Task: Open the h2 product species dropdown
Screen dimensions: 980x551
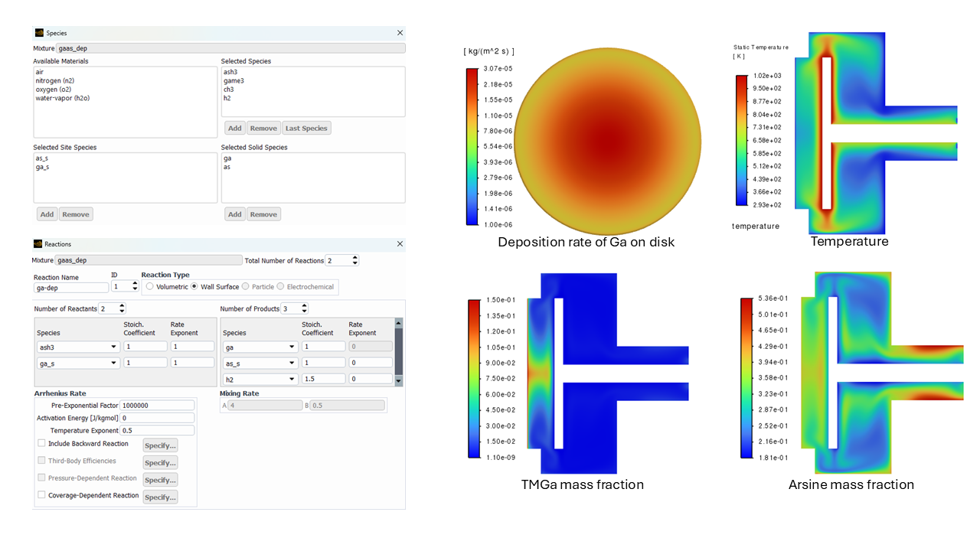Action: click(x=292, y=380)
